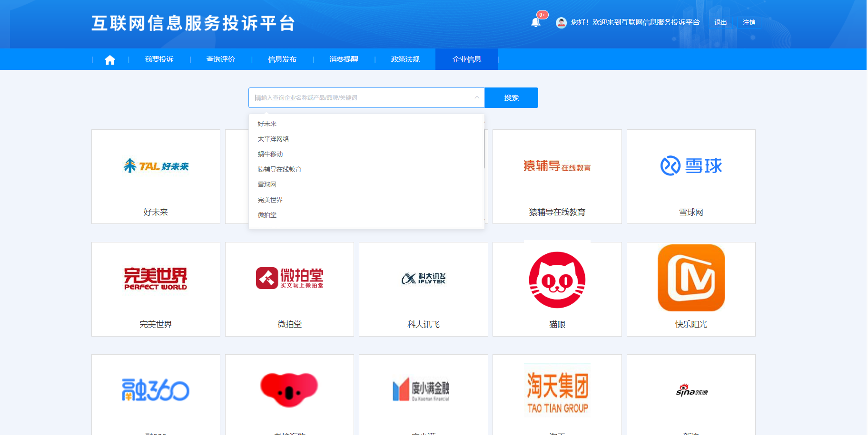Open the 我要投诉 menu
The height and width of the screenshot is (435, 868).
[159, 59]
